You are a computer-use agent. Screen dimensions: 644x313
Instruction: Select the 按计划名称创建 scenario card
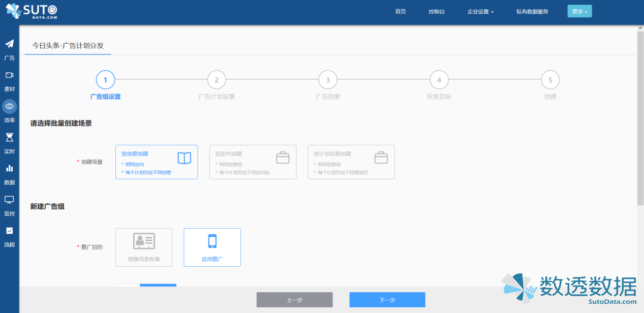[x=351, y=162]
